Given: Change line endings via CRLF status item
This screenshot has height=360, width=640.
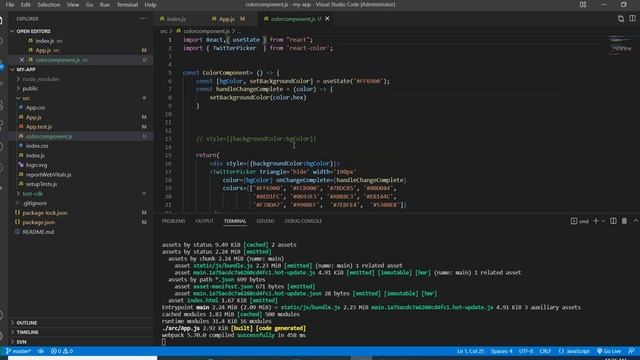Looking at the screenshot, I should [545, 351].
